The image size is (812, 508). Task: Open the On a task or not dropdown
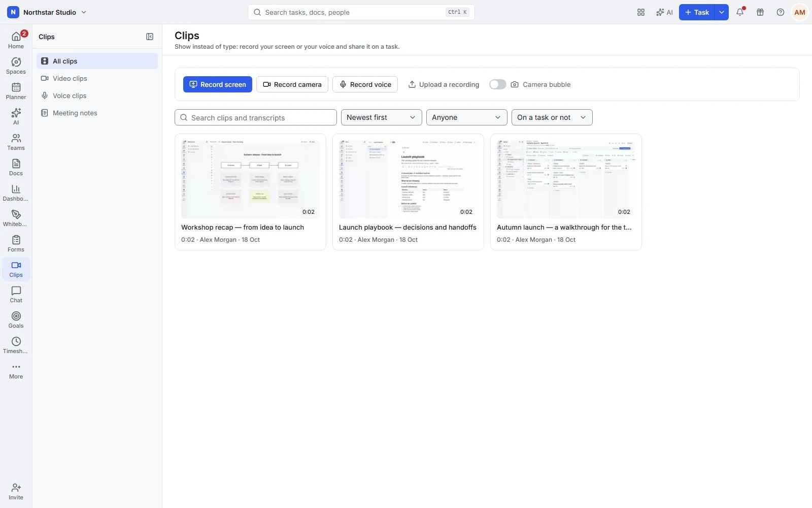click(552, 117)
